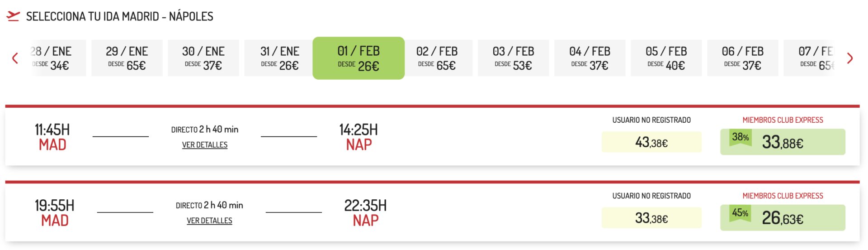Open VER DETALLES for the 11:45H flight
The image size is (868, 250).
coord(205,145)
